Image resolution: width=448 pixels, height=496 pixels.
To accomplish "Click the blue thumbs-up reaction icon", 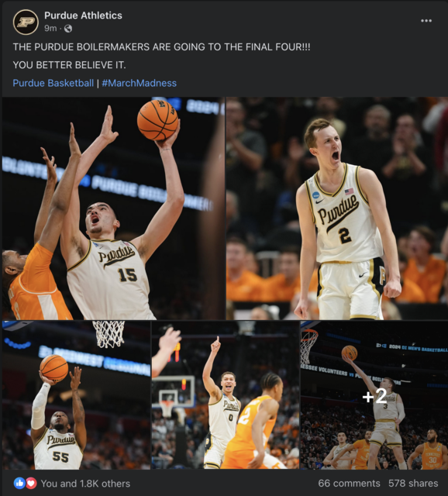I will (x=19, y=483).
